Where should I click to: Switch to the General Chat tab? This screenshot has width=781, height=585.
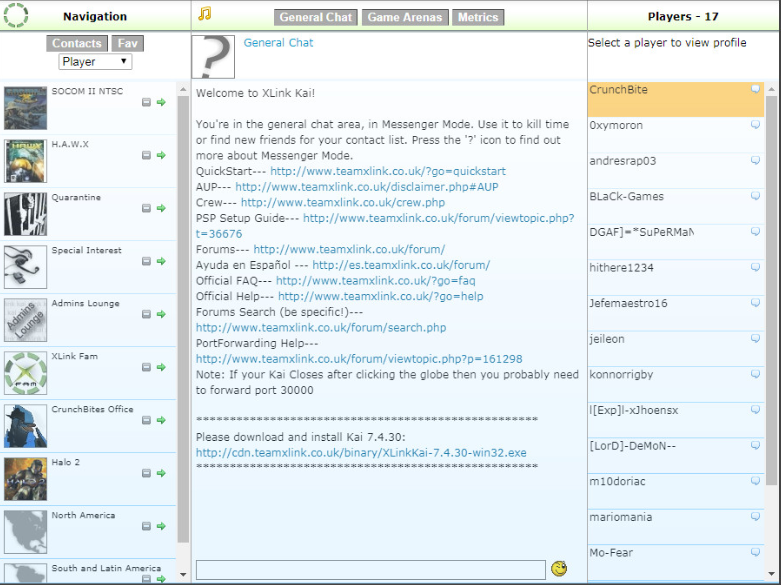[x=315, y=17]
